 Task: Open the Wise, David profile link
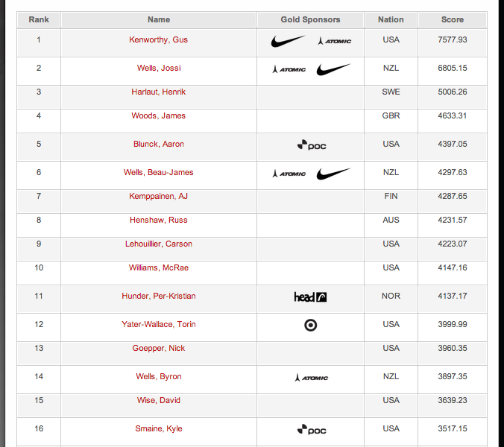(x=158, y=400)
